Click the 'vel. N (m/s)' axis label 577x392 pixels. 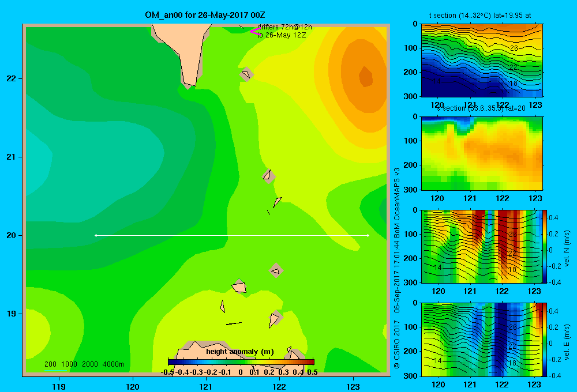[567, 248]
